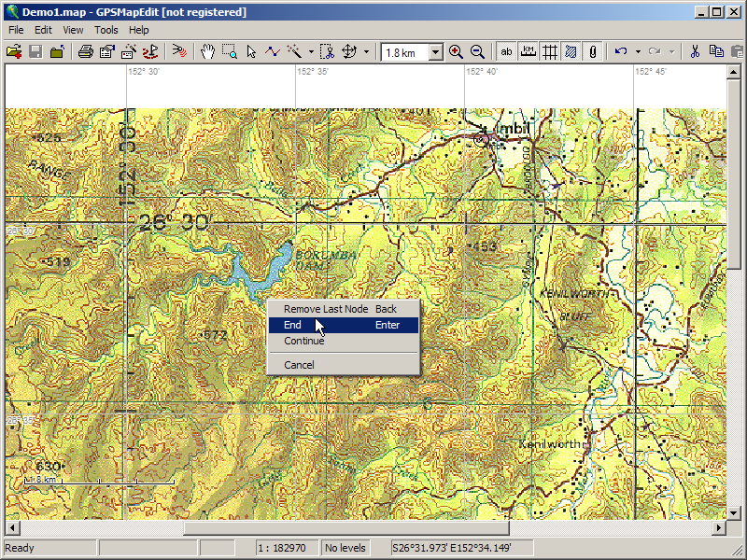Toggle the grid lines display button
Screen dimensions: 747x560
coord(550,52)
